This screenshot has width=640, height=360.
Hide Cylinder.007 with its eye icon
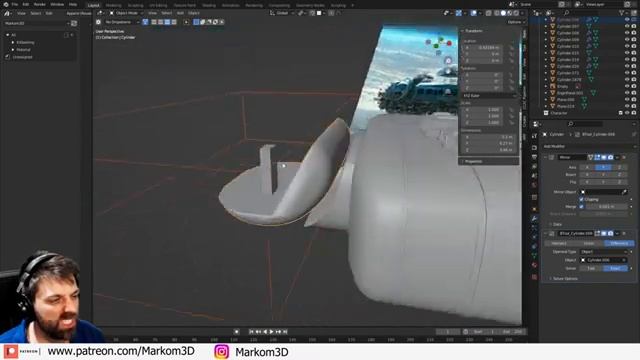coord(627,26)
